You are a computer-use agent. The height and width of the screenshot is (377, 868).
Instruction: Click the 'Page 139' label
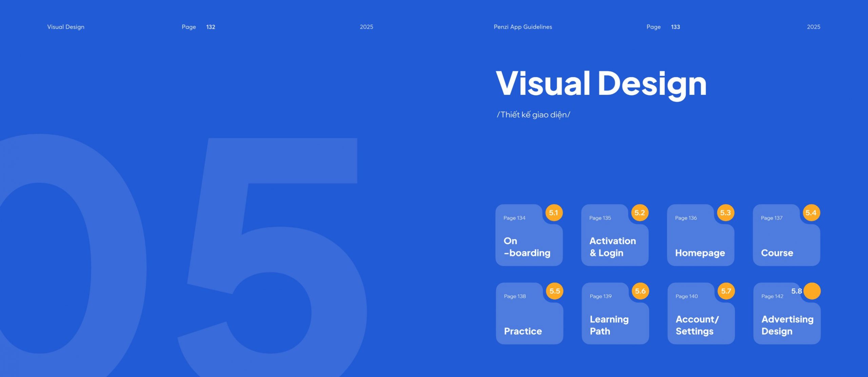pyautogui.click(x=600, y=296)
